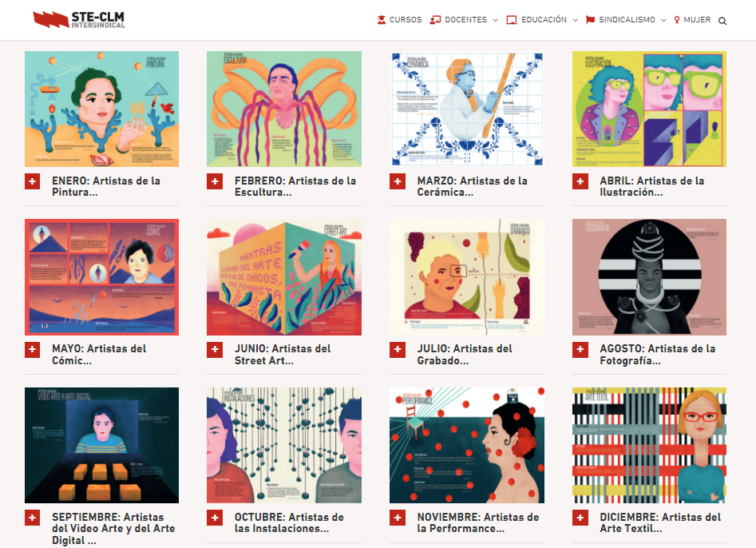Viewport: 756px width, 548px height.
Task: Click the red plus icon beside DICIEMBRE
Action: 580,518
